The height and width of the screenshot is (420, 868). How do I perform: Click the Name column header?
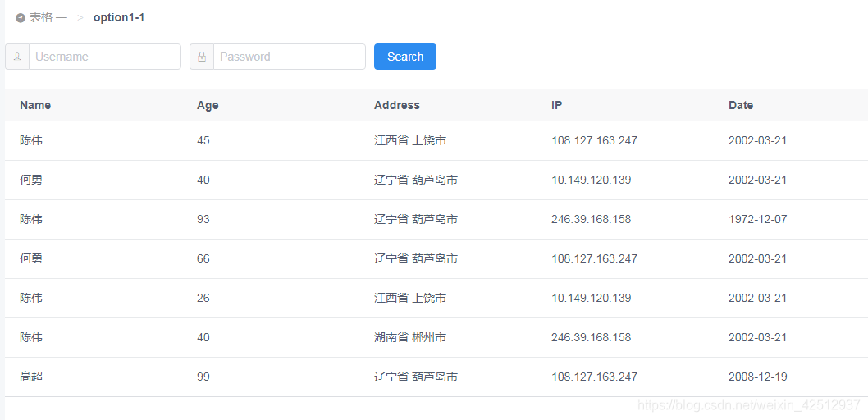click(35, 105)
